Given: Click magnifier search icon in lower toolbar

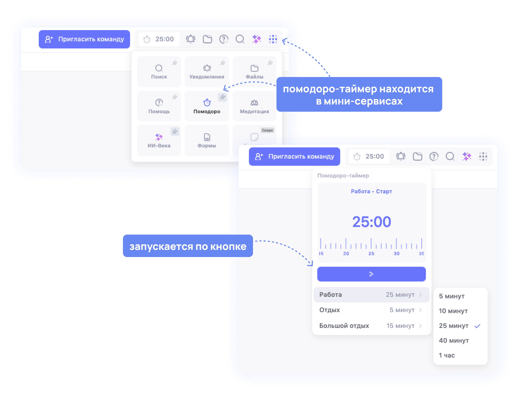Looking at the screenshot, I should pyautogui.click(x=450, y=156).
